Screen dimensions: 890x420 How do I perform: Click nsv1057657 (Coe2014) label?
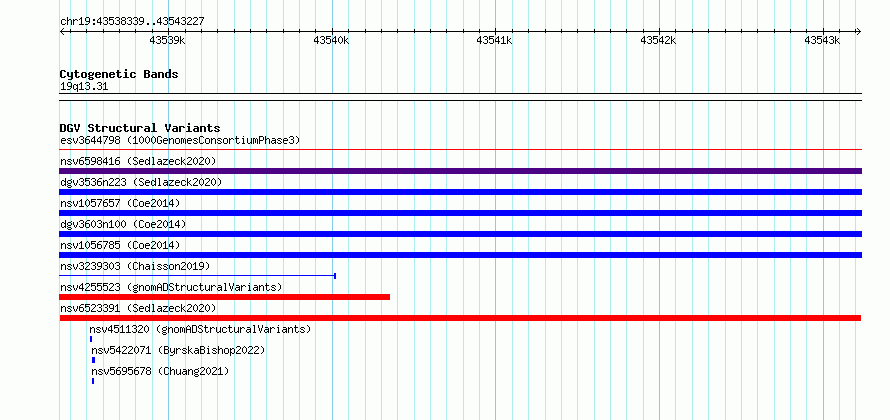point(120,203)
